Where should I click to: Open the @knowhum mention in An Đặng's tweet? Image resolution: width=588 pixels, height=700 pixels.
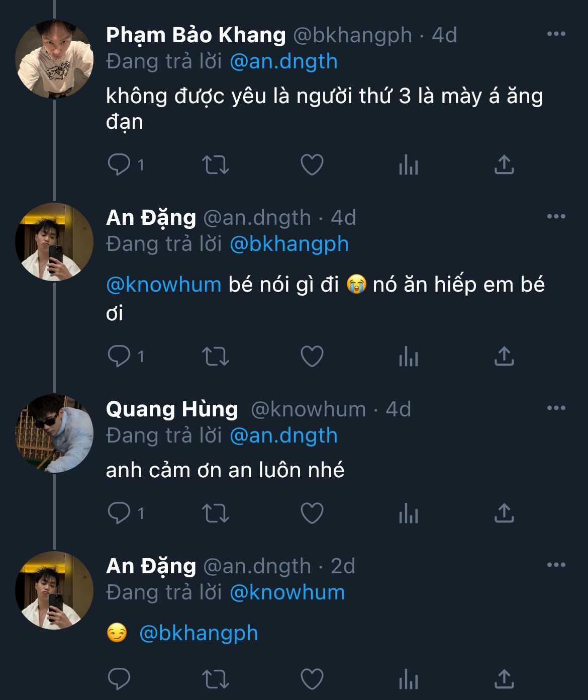164,285
